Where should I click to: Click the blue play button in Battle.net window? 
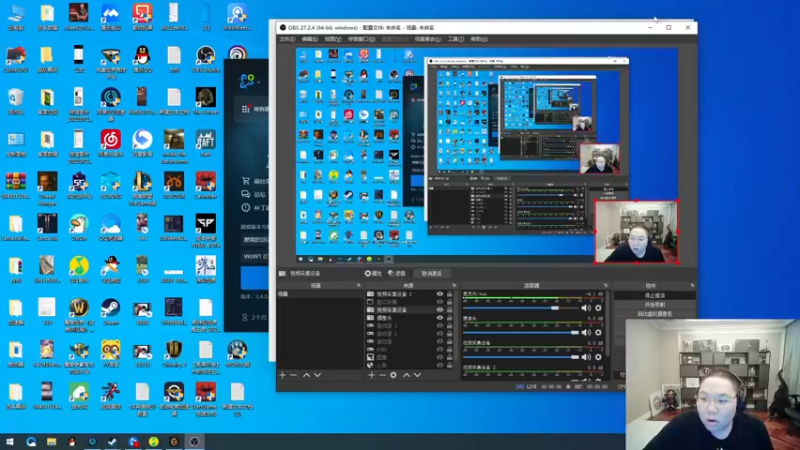click(255, 279)
